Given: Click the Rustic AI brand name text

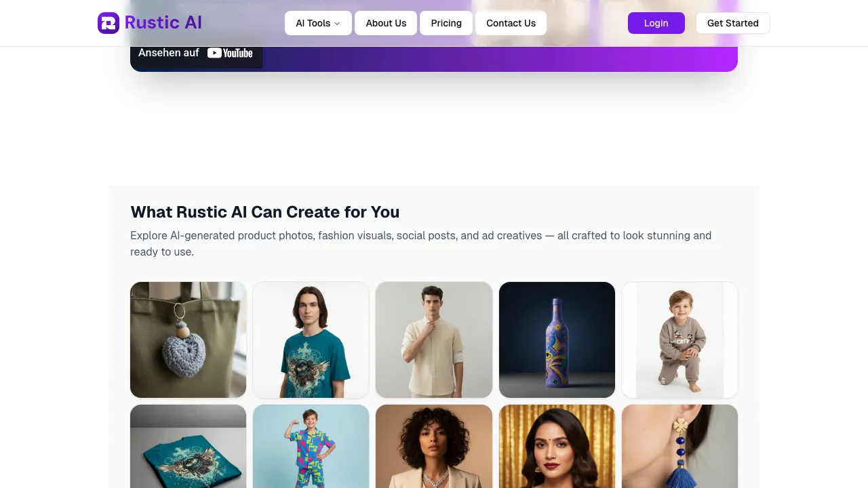Looking at the screenshot, I should coord(163,23).
